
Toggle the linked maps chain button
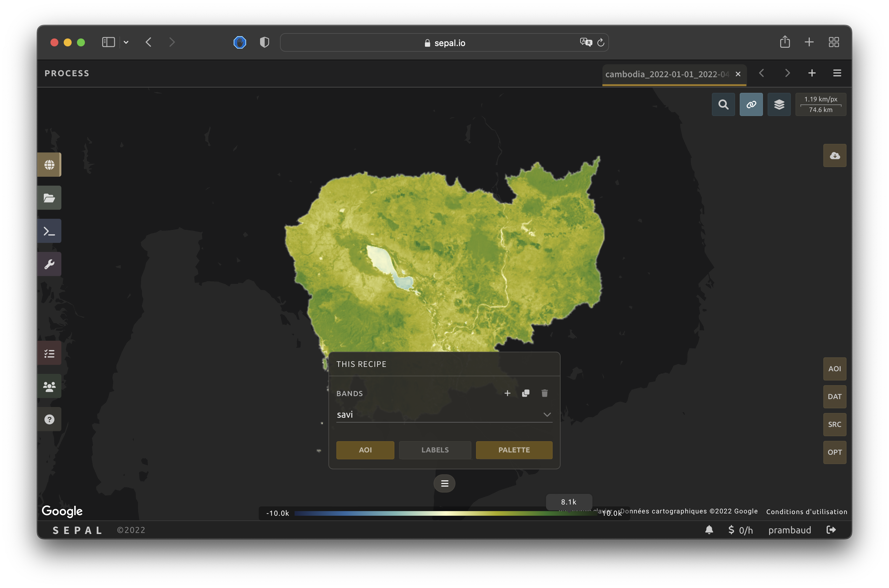click(x=751, y=105)
